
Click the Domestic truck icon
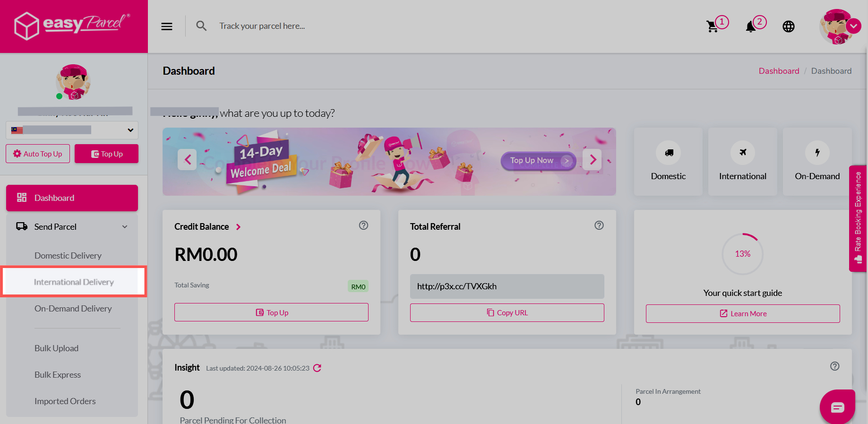click(x=669, y=153)
